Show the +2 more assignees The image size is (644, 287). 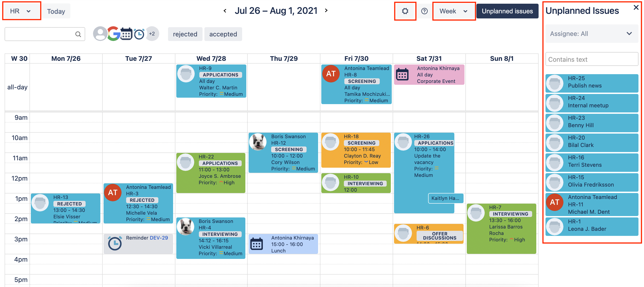[x=152, y=34]
